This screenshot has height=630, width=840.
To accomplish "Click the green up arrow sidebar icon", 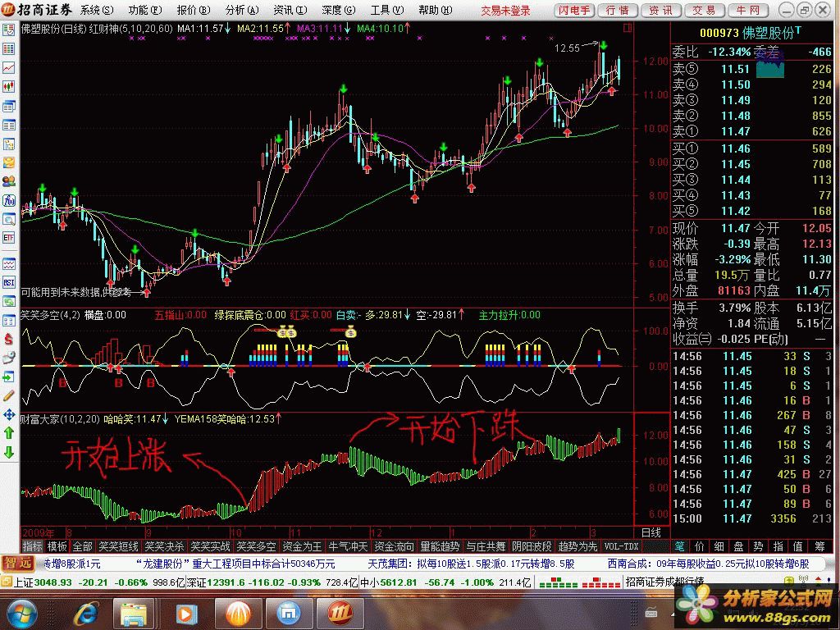I will (8, 433).
